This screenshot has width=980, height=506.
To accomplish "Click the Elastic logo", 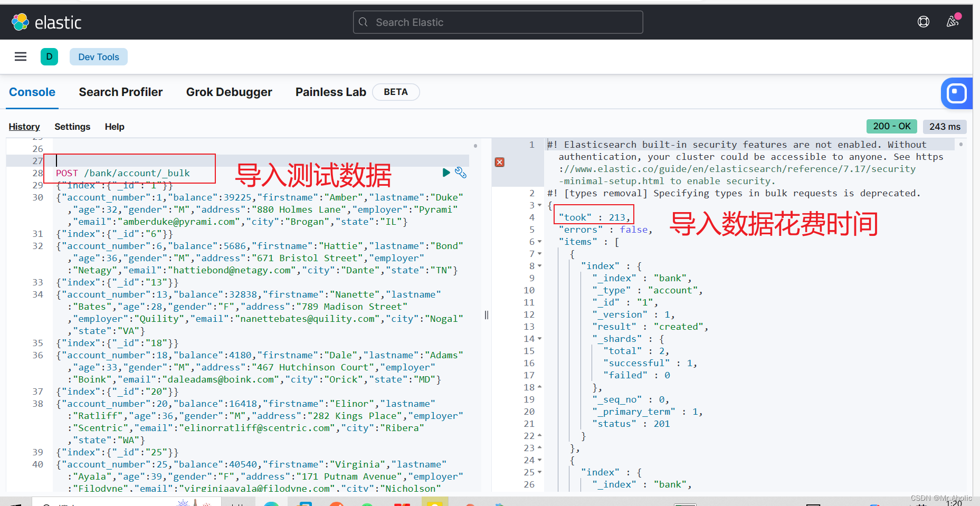I will click(x=46, y=22).
